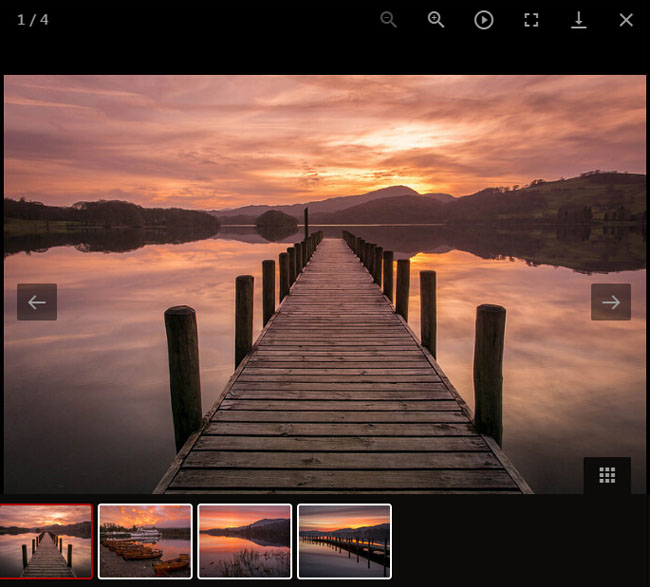Pick the fourth thumbnail of jetty at dusk
650x587 pixels.
pyautogui.click(x=344, y=541)
